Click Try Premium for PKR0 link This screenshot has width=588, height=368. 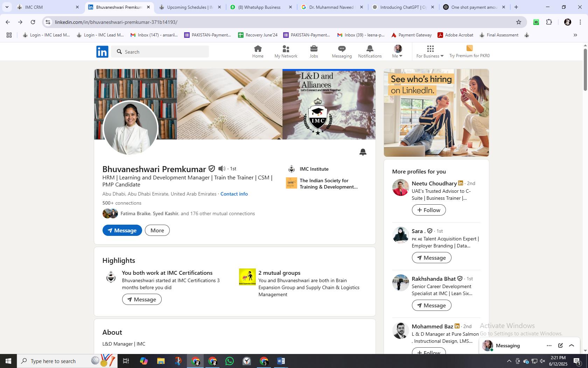(x=469, y=52)
